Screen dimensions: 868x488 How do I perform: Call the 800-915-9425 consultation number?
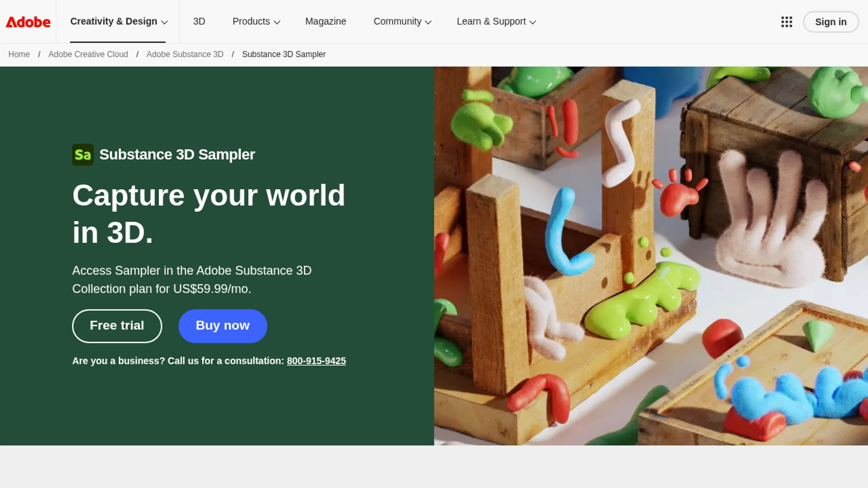(316, 361)
